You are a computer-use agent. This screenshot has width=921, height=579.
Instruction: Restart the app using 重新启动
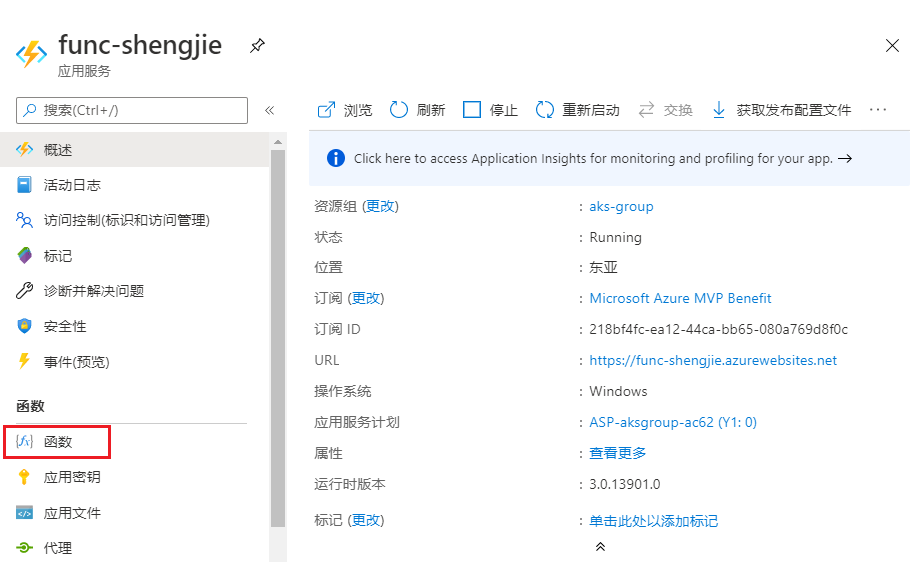577,110
